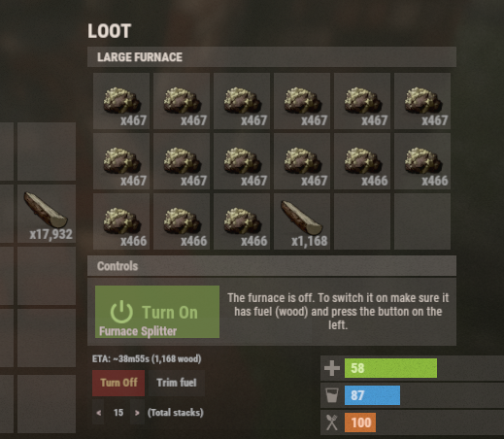Image resolution: width=504 pixels, height=439 pixels.
Task: Click the red Turn Off button
Action: (x=118, y=383)
